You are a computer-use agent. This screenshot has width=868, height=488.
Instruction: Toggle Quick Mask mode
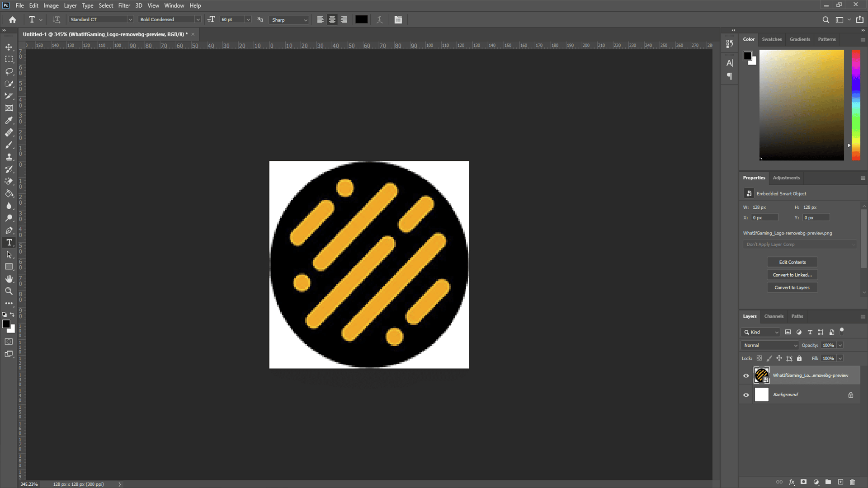(x=9, y=342)
